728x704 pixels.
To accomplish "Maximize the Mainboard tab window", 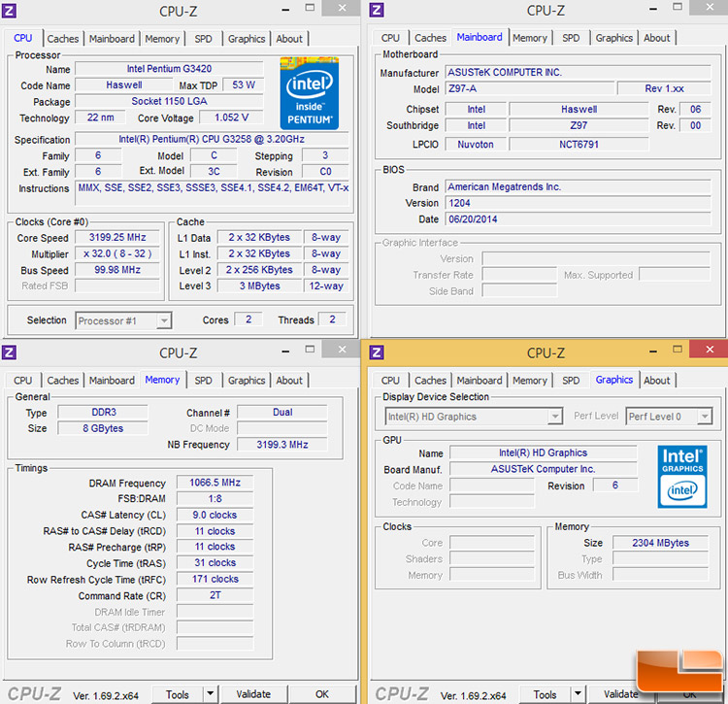I will point(678,7).
